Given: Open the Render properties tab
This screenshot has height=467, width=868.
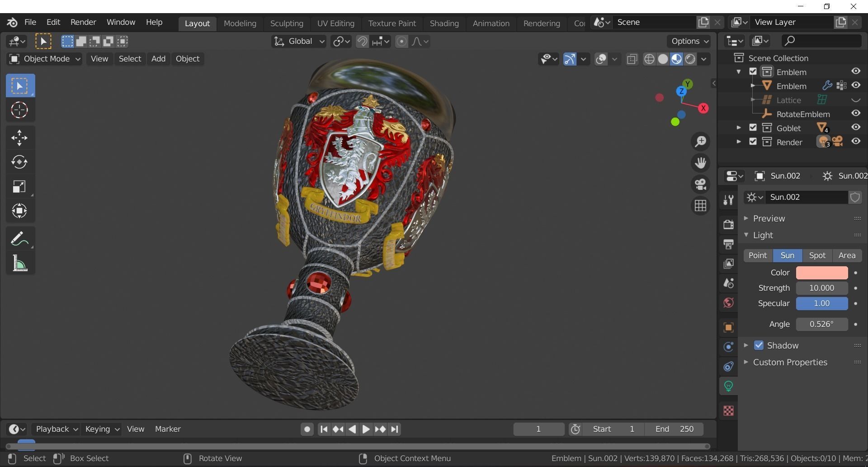Looking at the screenshot, I should click(728, 224).
